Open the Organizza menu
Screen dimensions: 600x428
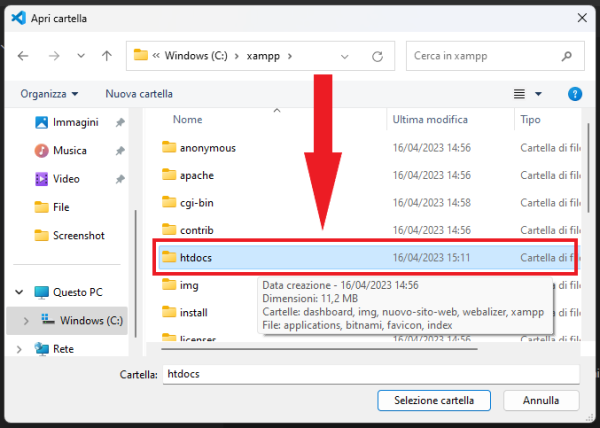49,94
